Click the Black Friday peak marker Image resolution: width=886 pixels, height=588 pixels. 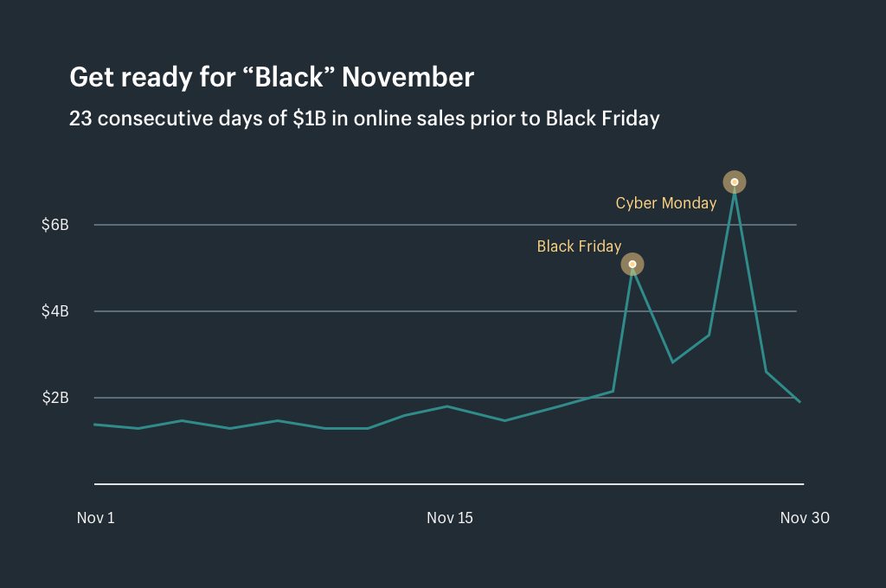coord(632,264)
